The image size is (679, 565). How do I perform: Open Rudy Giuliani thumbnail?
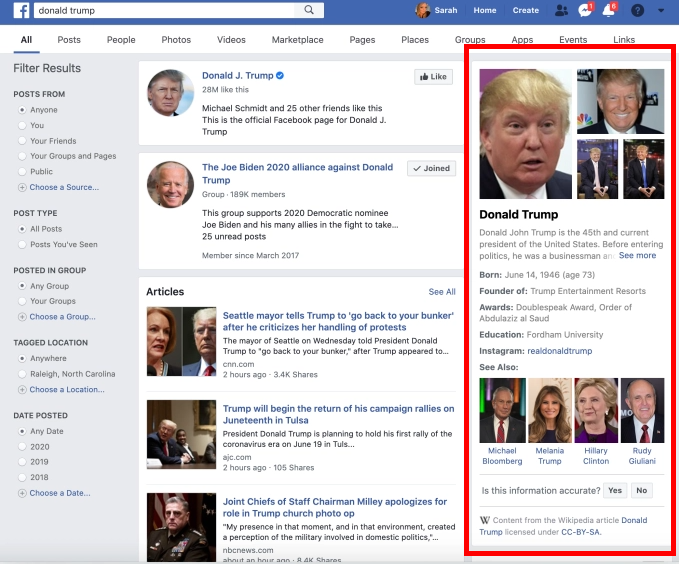pos(642,410)
